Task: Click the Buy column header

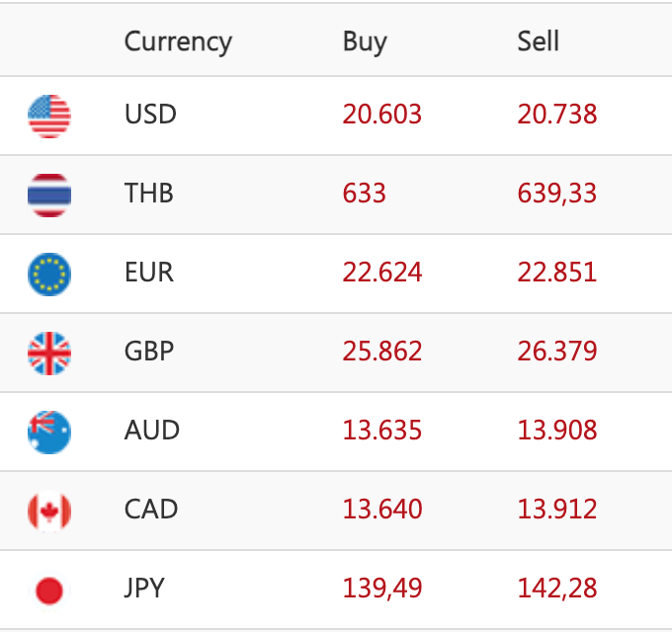Action: 365,41
